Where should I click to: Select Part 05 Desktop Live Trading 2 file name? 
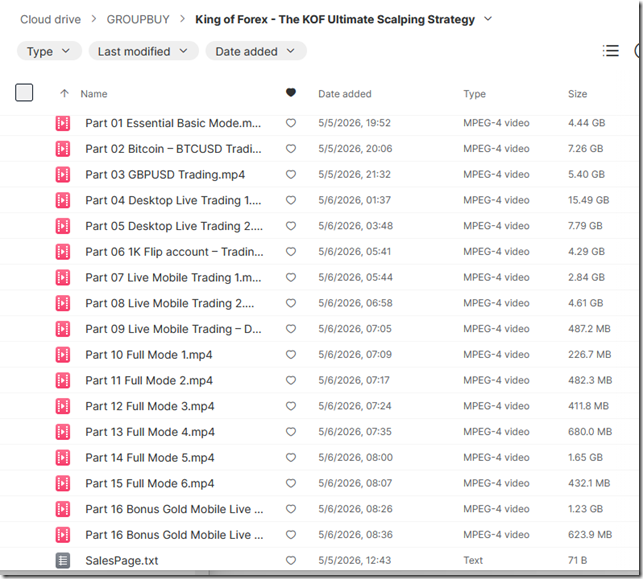(x=174, y=226)
